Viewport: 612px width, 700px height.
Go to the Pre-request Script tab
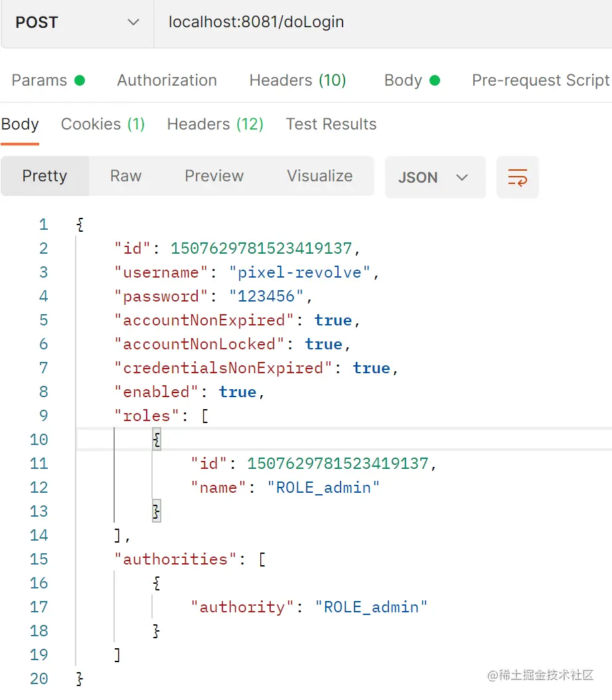(540, 80)
